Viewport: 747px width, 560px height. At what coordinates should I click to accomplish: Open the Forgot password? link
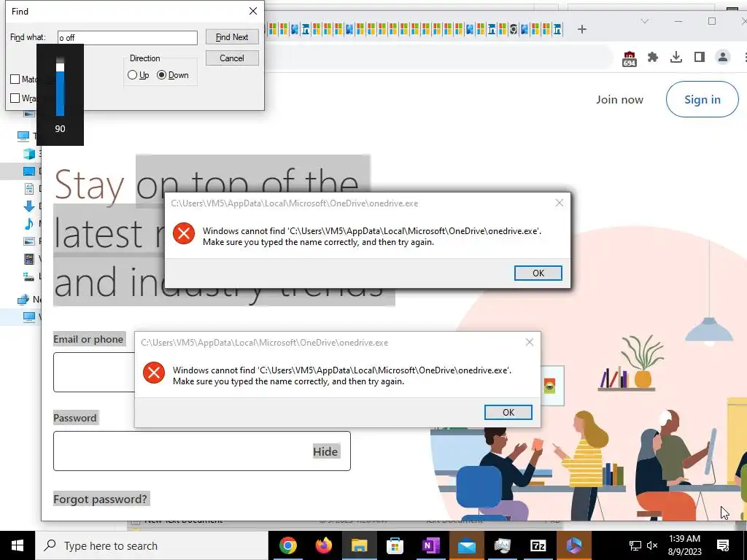tap(101, 499)
